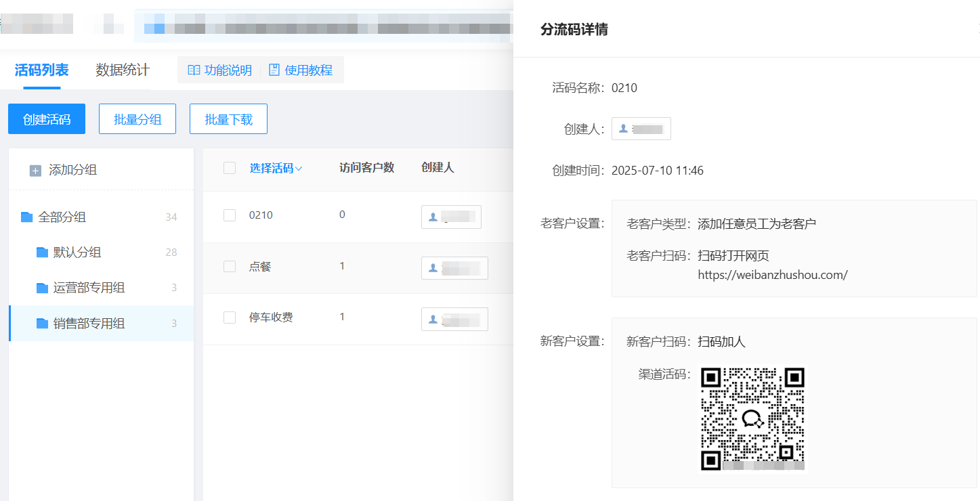Click the folder icon of 全部分组

pyautogui.click(x=26, y=217)
